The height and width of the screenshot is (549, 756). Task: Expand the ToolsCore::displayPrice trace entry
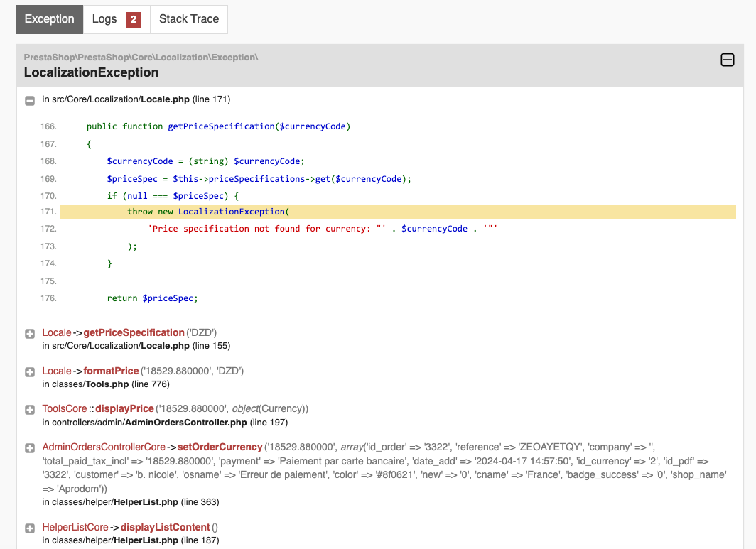pos(30,410)
